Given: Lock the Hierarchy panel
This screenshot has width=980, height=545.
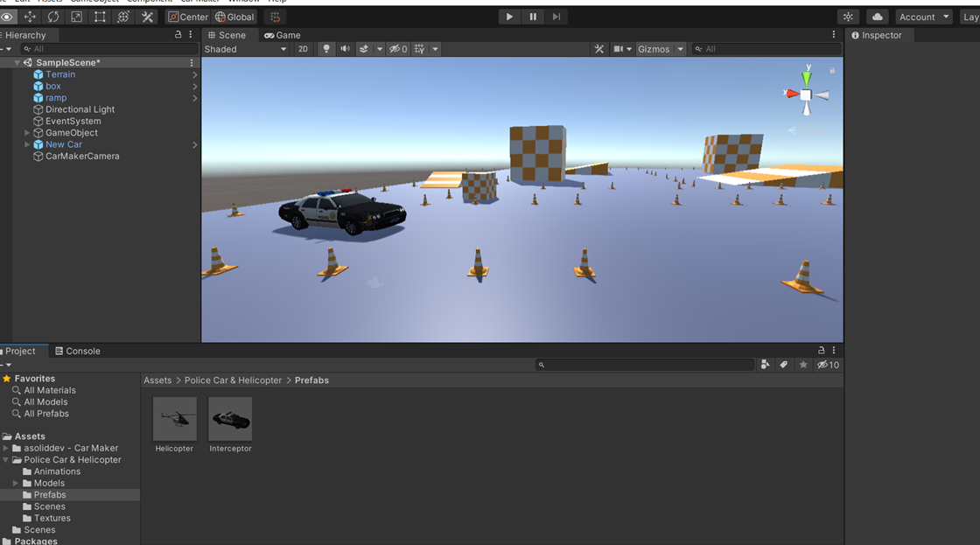Looking at the screenshot, I should pos(178,35).
